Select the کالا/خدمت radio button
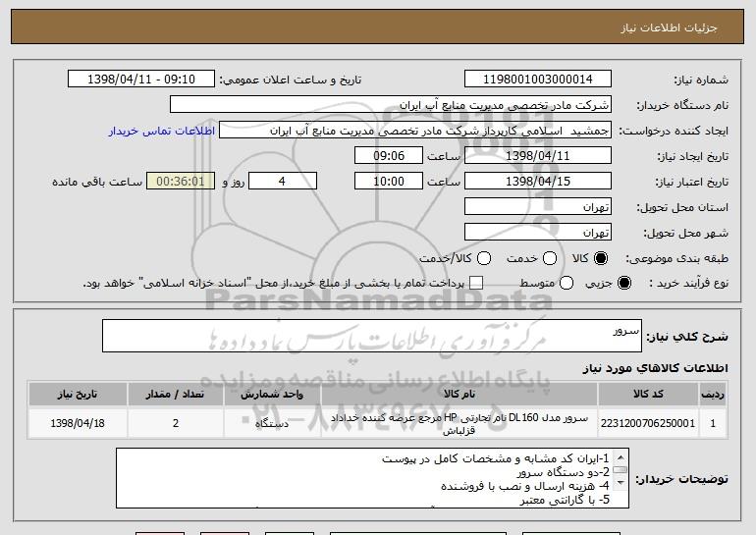 click(484, 258)
